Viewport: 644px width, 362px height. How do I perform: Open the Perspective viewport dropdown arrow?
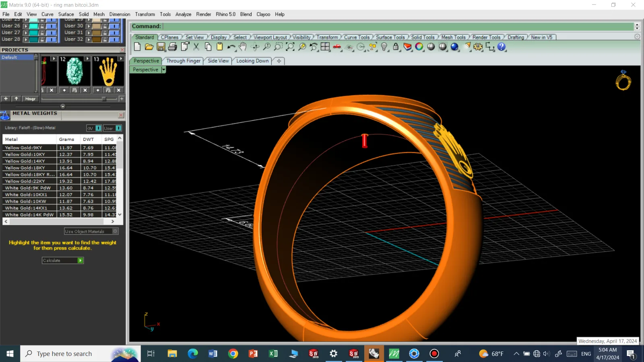[163, 70]
